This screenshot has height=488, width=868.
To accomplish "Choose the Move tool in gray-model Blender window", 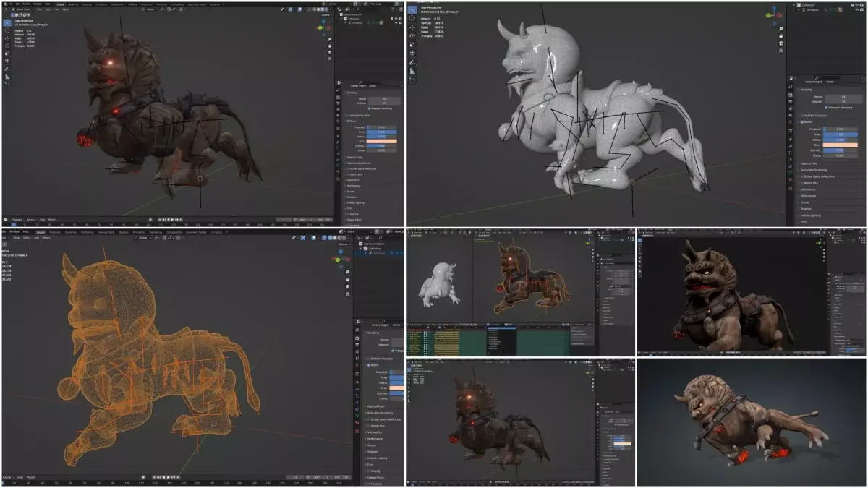I will (x=412, y=27).
